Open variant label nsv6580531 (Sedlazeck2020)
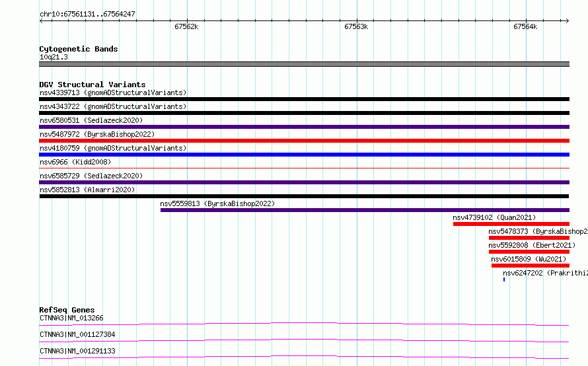This screenshot has width=588, height=366. click(91, 120)
